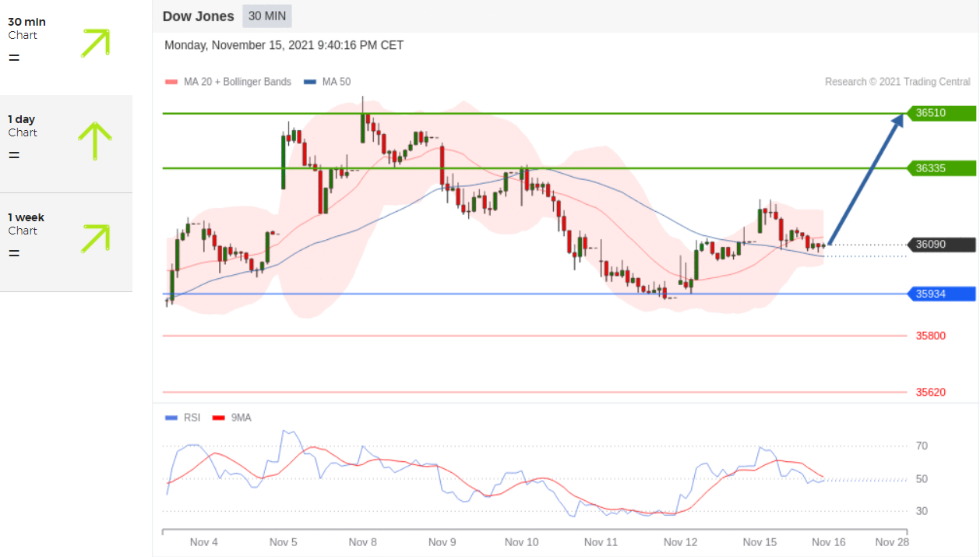Image resolution: width=980 pixels, height=557 pixels.
Task: Click the equals sign under 30 min Chart
Action: pos(14,58)
